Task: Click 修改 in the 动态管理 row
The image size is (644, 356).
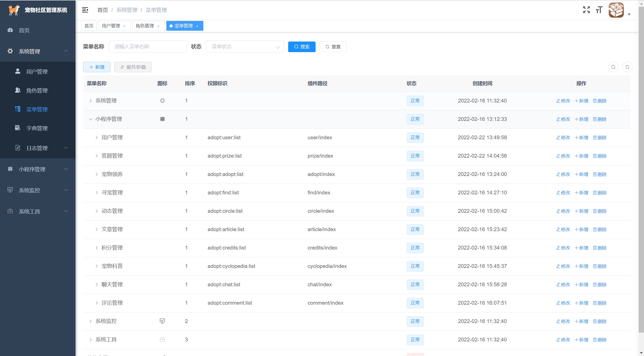Action: [x=563, y=211]
